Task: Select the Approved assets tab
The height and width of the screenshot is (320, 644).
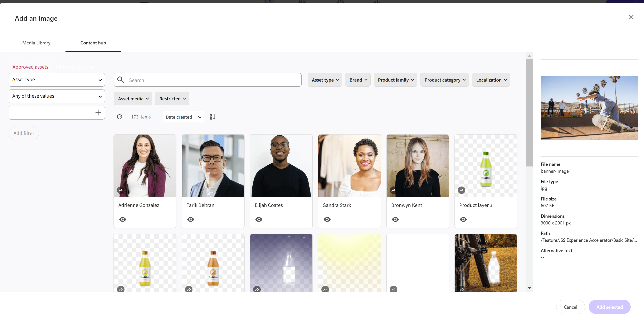Action: [x=30, y=67]
